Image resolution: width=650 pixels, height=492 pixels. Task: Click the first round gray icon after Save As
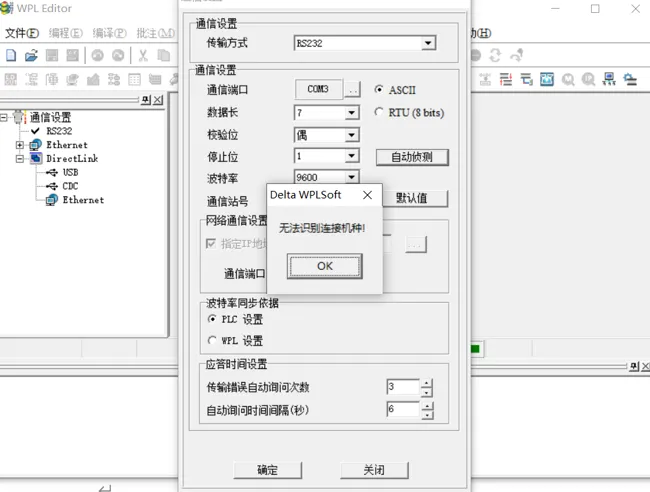coord(97,55)
